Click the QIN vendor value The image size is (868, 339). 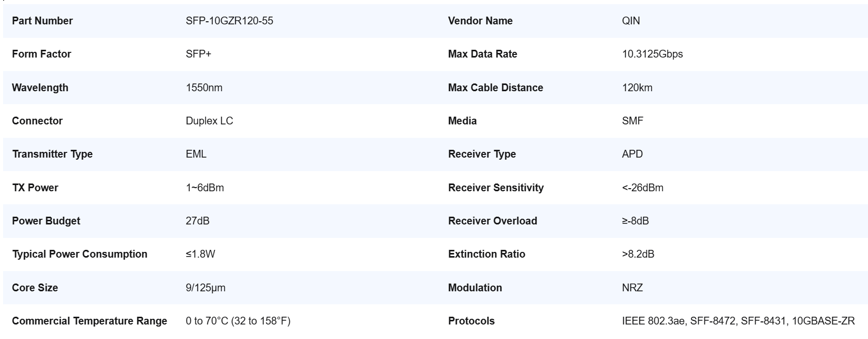coord(630,21)
